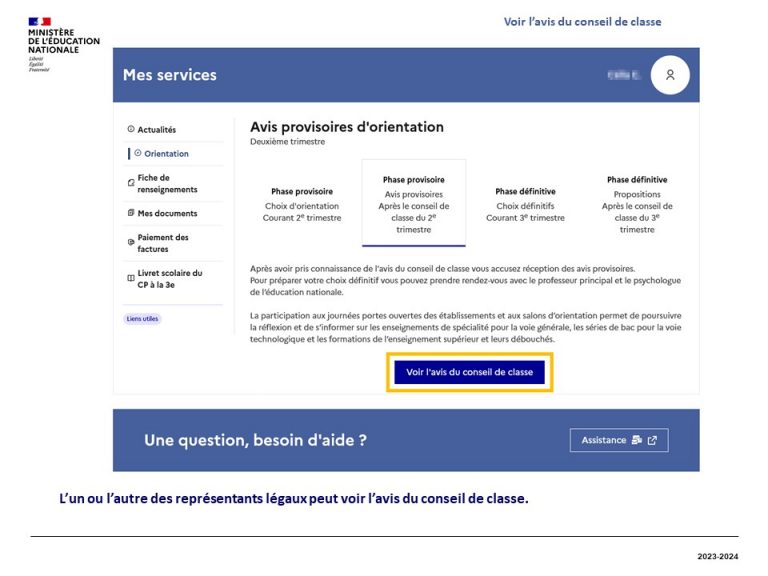Click the Ministère de l'Éducation Nationale logo
This screenshot has height=576, width=768.
pyautogui.click(x=63, y=43)
